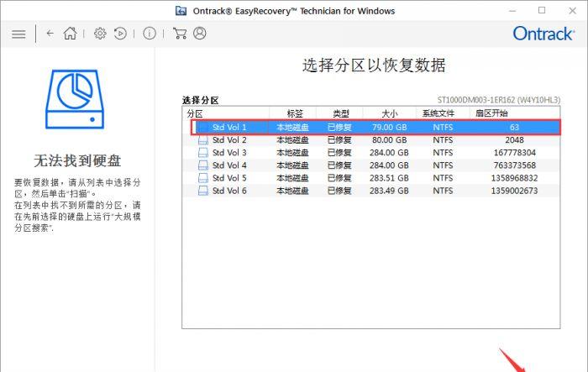The height and width of the screenshot is (372, 588).
Task: Sort by the 标签 column header
Action: click(294, 113)
